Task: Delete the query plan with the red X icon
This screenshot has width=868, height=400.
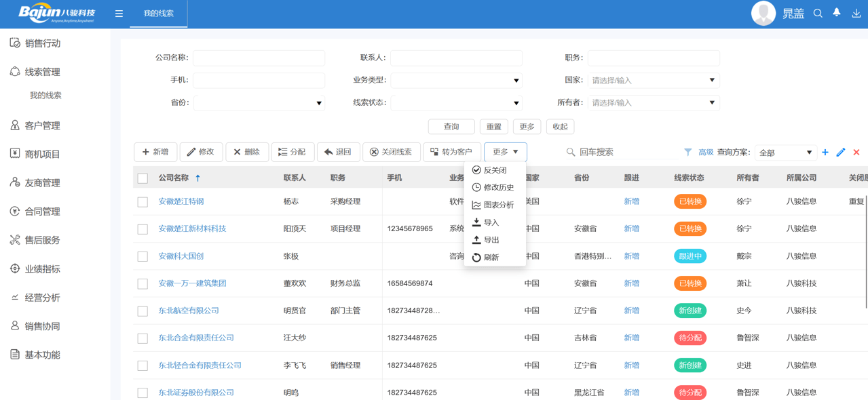Action: pos(856,153)
